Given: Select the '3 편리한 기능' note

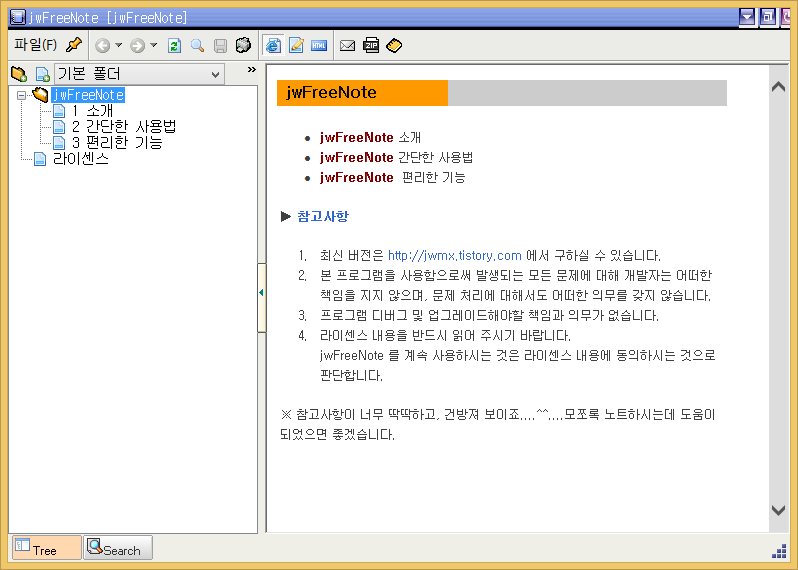Looking at the screenshot, I should tap(117, 142).
